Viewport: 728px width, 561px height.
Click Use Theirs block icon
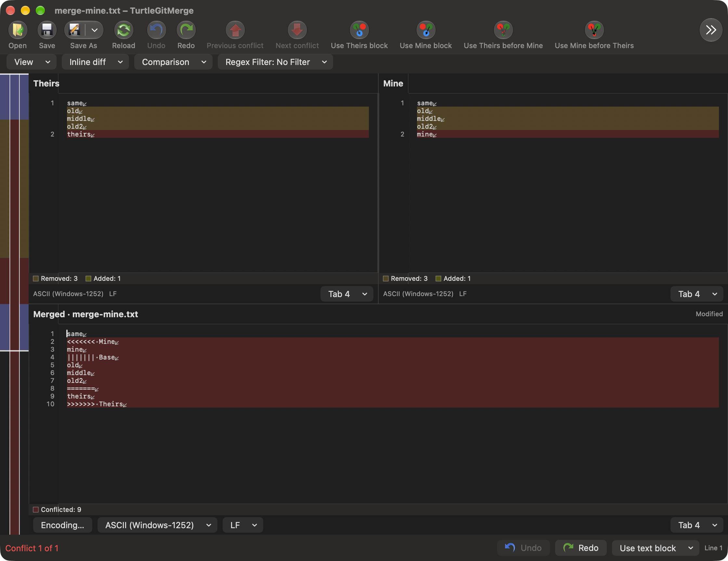click(x=359, y=30)
